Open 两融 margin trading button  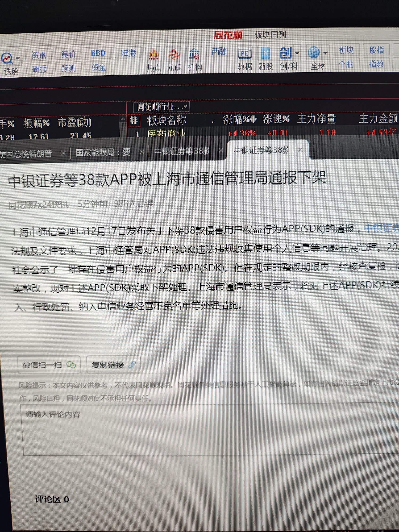point(219,51)
